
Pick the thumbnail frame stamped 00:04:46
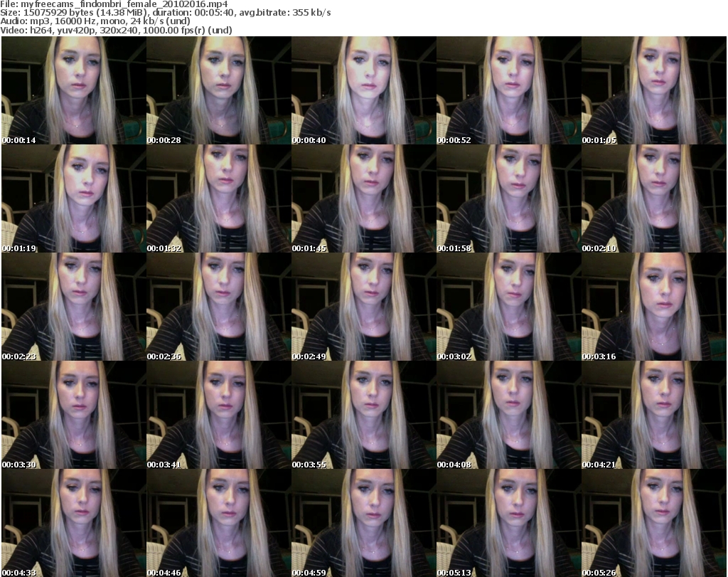coord(219,523)
